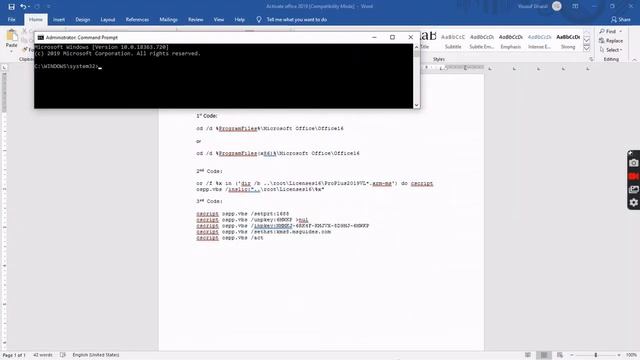Click the red record video icon
The height and width of the screenshot is (360, 640).
click(633, 176)
